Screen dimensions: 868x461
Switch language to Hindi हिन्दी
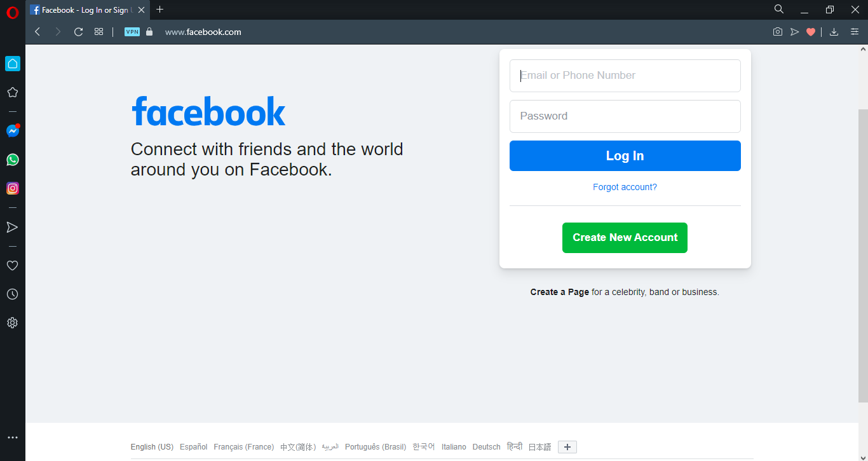515,446
